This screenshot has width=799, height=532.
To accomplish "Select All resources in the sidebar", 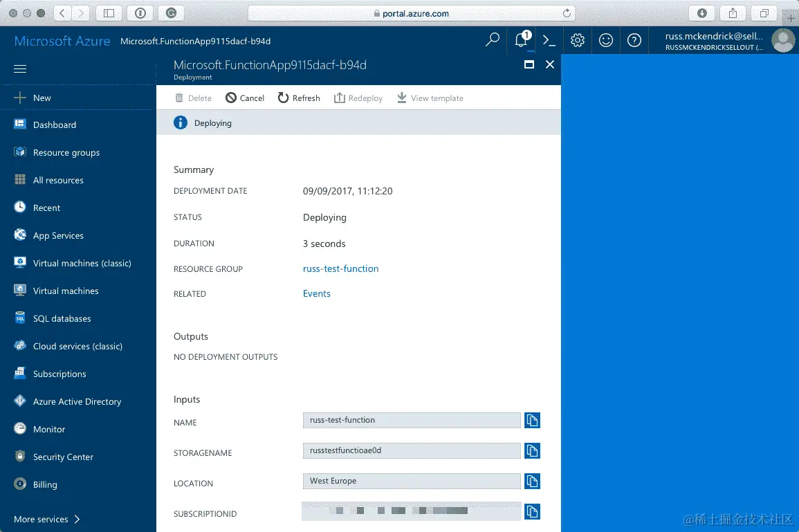I will 58,180.
